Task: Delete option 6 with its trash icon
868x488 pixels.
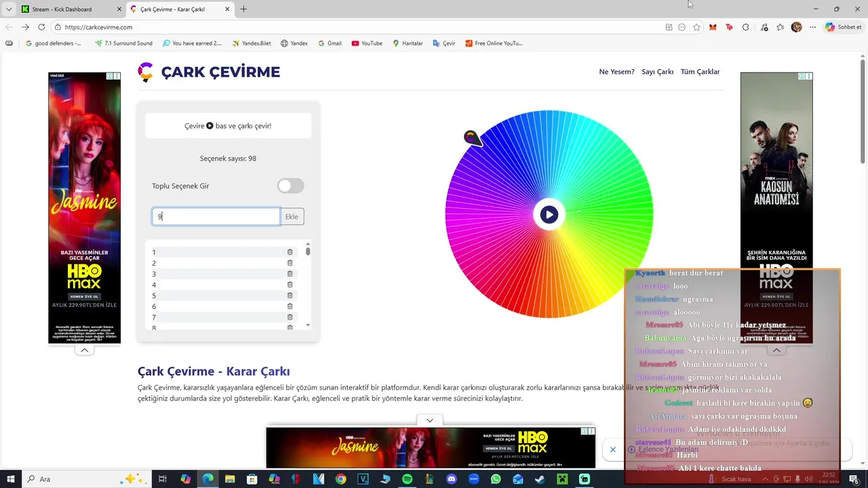Action: click(x=290, y=306)
